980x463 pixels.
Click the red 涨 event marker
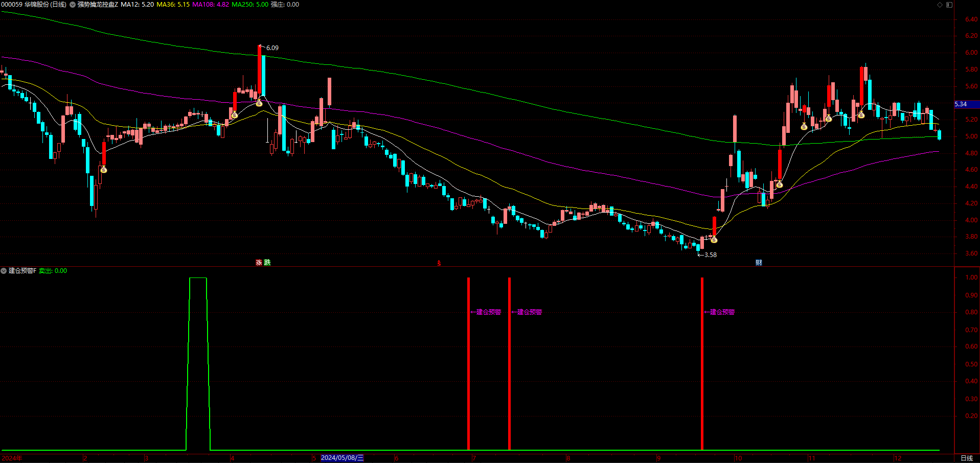(x=259, y=262)
